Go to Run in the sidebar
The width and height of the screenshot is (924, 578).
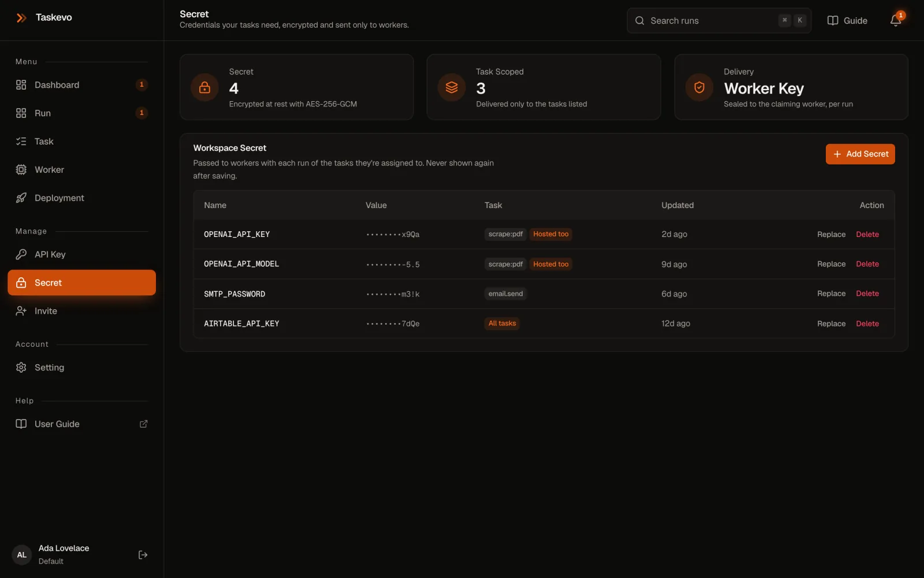click(81, 113)
